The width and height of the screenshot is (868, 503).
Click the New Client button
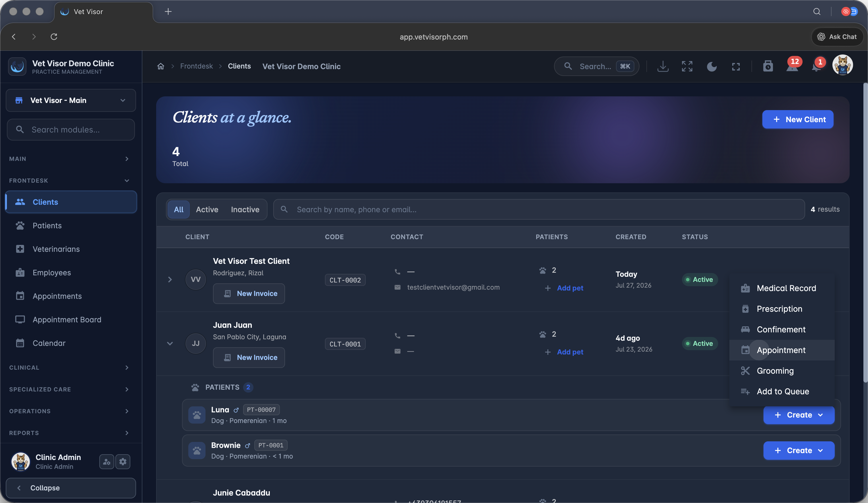click(x=798, y=119)
